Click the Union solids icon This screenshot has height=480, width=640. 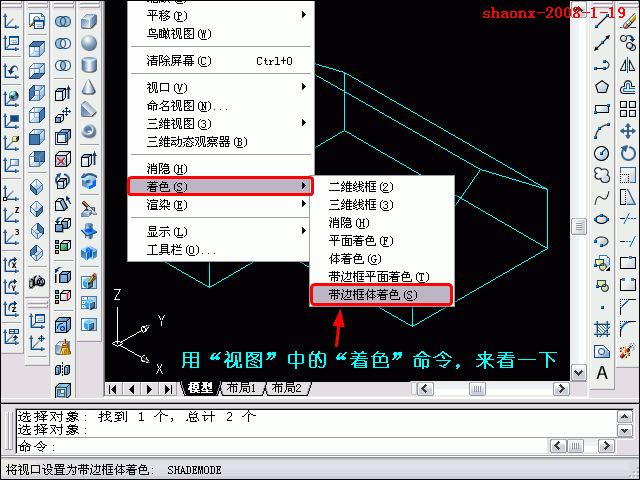[x=63, y=21]
